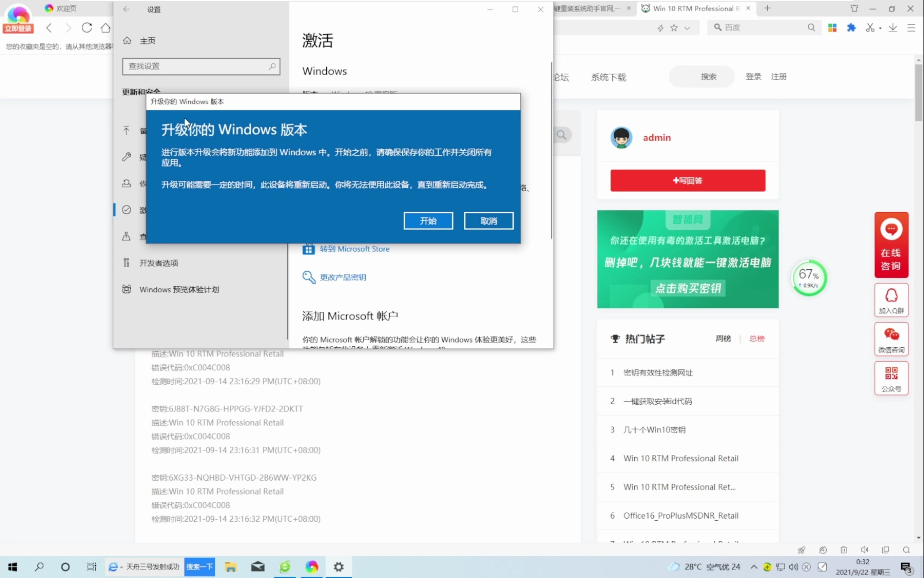Image resolution: width=924 pixels, height=578 pixels.
Task: Click the 搜索 pill on website
Action: tap(702, 77)
